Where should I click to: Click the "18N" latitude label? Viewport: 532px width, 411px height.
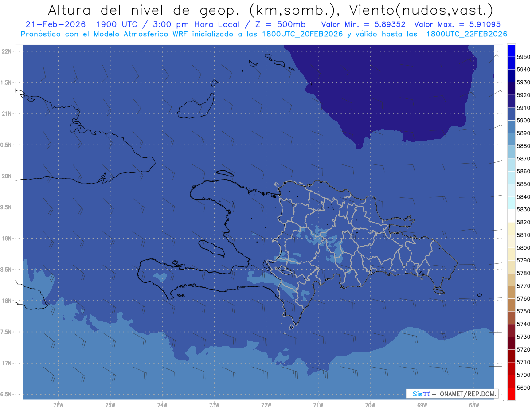8,301
